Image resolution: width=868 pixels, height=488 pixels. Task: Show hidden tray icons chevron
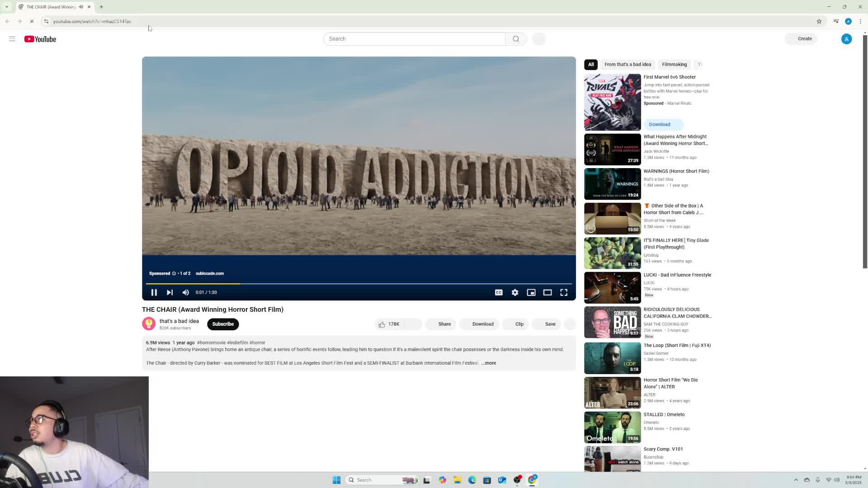pos(796,480)
